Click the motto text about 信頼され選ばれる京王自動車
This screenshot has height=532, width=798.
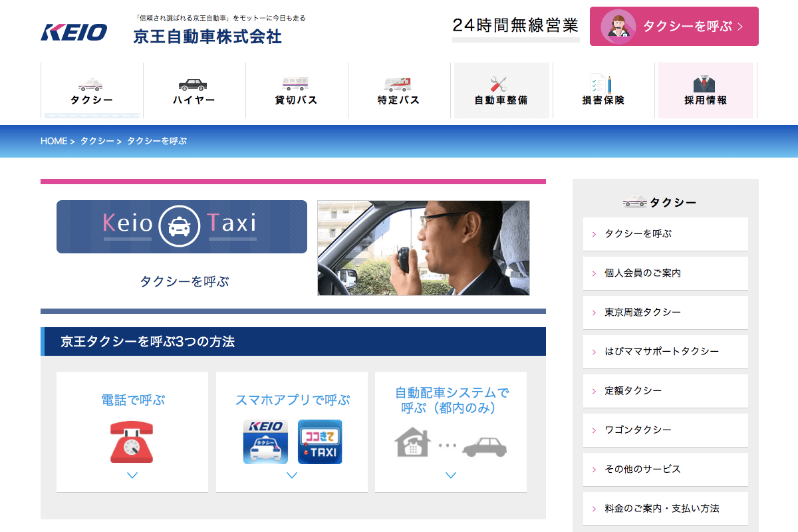click(219, 18)
